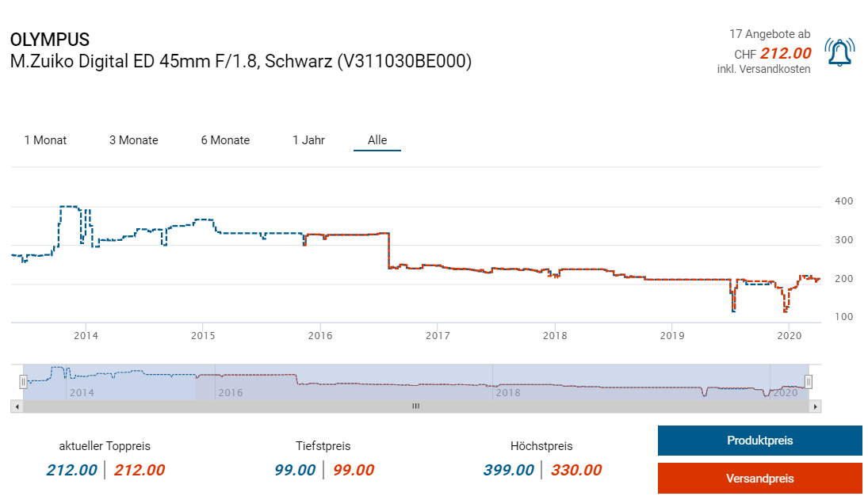The height and width of the screenshot is (500, 868).
Task: Click the scrollbar left arrow below the navigator
Action: (x=17, y=406)
